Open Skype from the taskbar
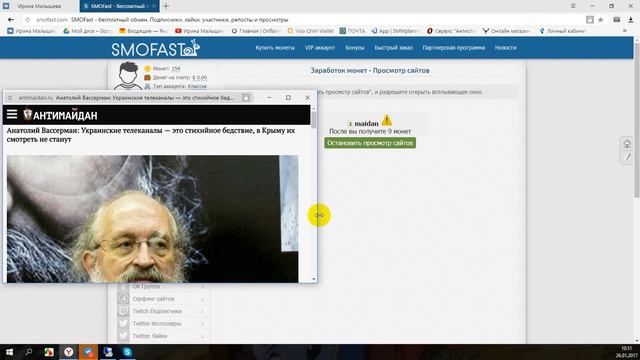The image size is (640, 360). pyautogui.click(x=127, y=352)
